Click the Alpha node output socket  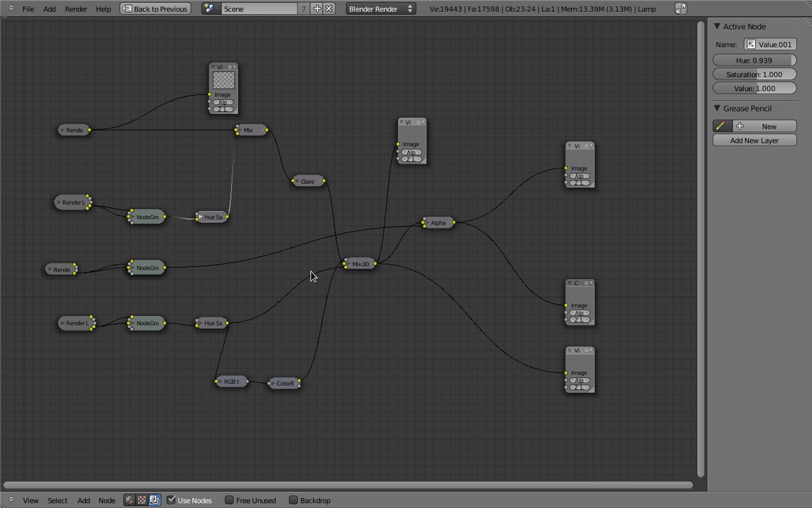click(x=453, y=222)
